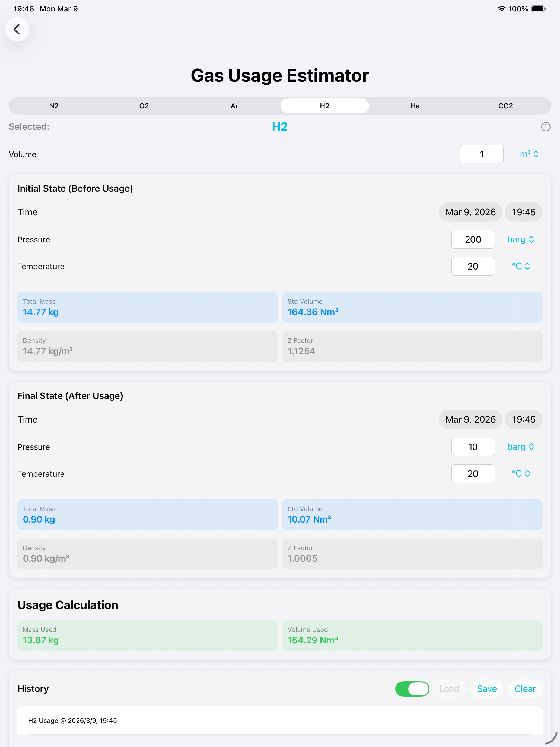Viewport: 560px width, 747px height.
Task: Change initial pressure unit barg dropdown
Action: (520, 239)
